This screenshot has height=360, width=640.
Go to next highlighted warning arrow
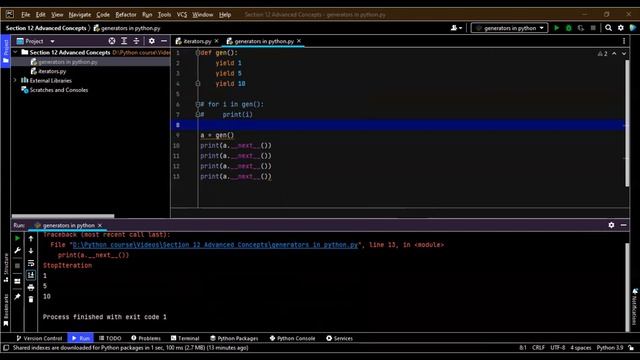624,53
